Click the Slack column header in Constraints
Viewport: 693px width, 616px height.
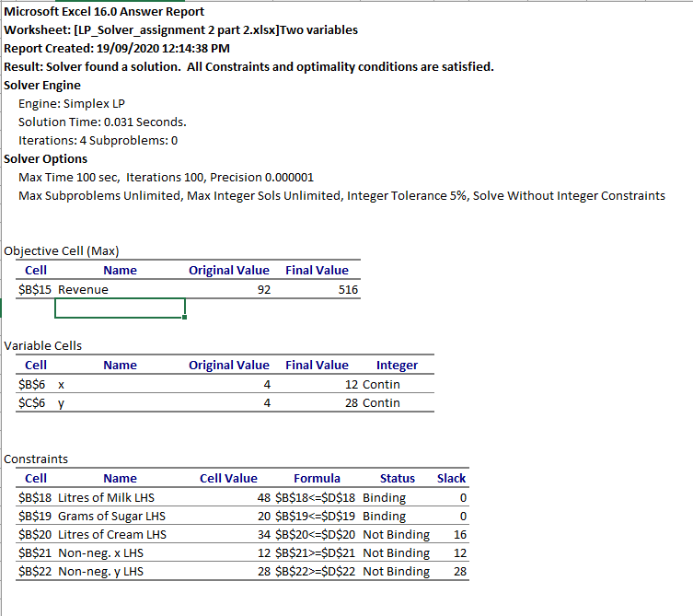[451, 479]
